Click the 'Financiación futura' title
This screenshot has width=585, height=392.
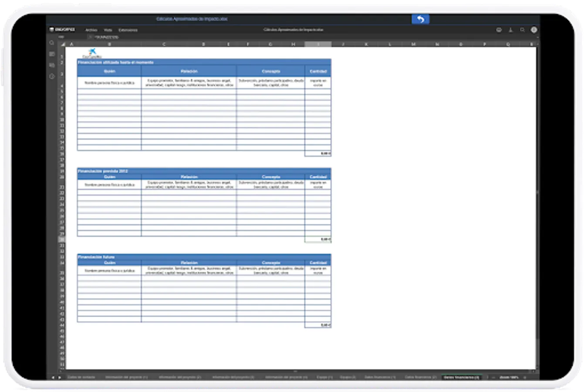pos(96,257)
